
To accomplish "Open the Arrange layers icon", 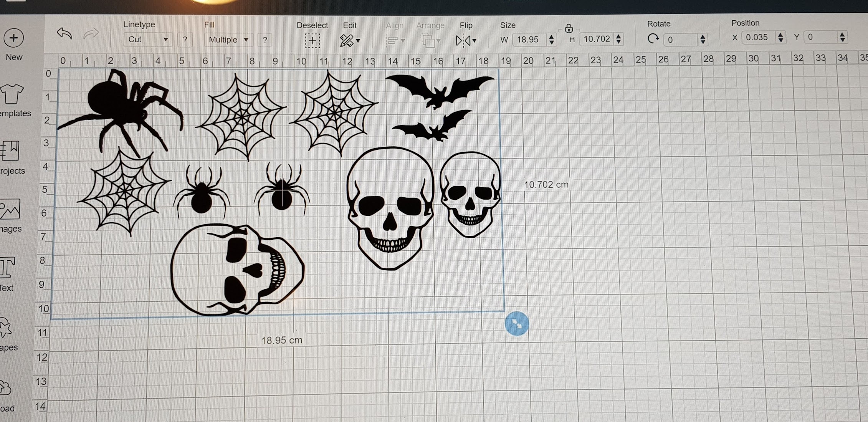I will tap(427, 40).
